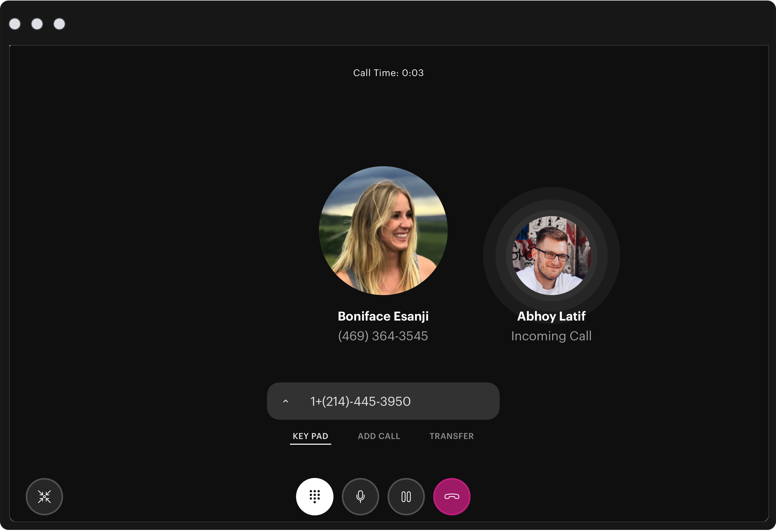Click the Call Time: 0:03 indicator
The width and height of the screenshot is (776, 532).
click(x=388, y=73)
